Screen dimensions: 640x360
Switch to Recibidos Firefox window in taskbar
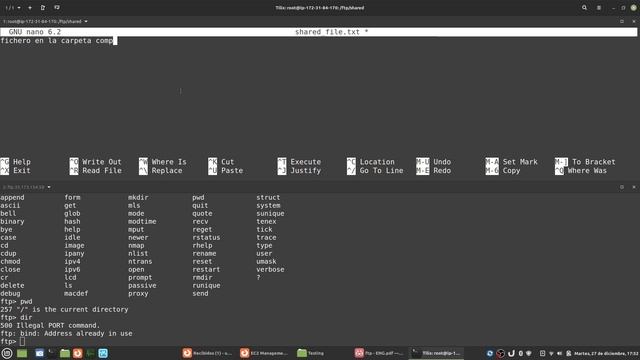pos(207,353)
